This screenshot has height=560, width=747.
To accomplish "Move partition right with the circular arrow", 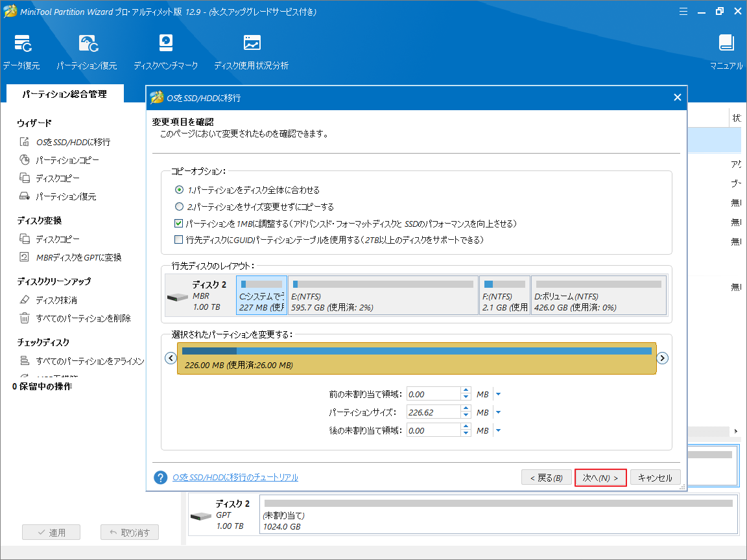I will [662, 358].
